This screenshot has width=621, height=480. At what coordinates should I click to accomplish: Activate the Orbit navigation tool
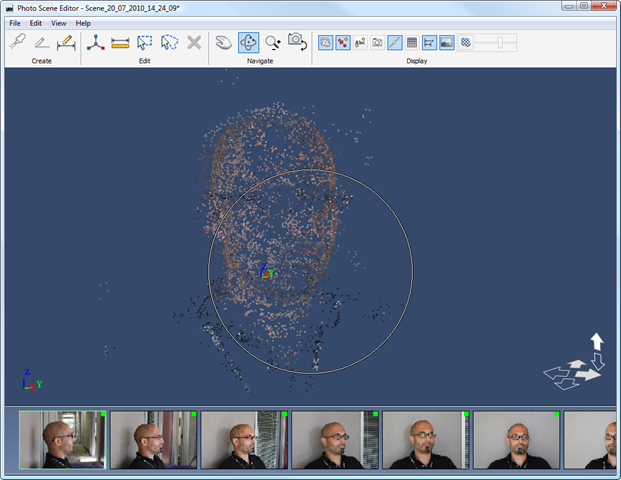pos(248,43)
